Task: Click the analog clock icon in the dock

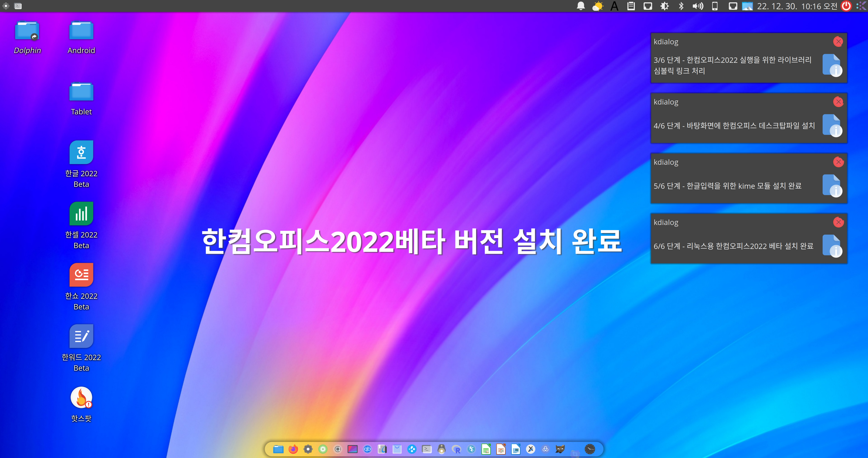Action: click(590, 449)
